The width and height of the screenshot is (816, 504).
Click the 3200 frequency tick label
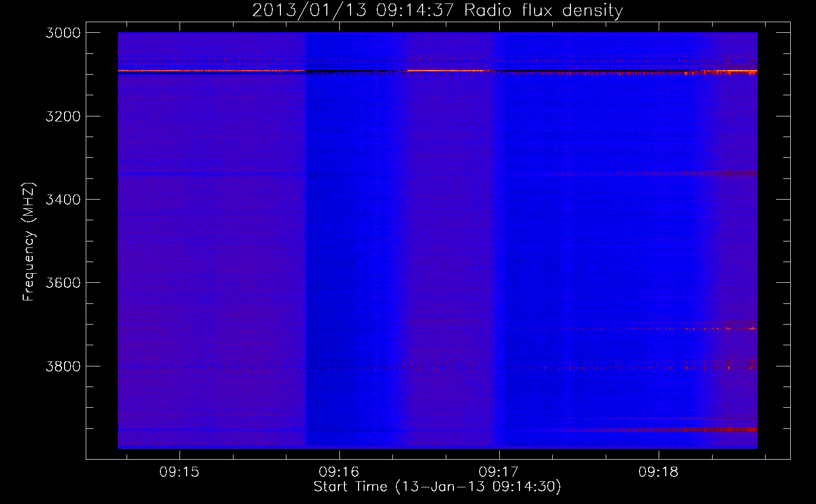click(63, 116)
